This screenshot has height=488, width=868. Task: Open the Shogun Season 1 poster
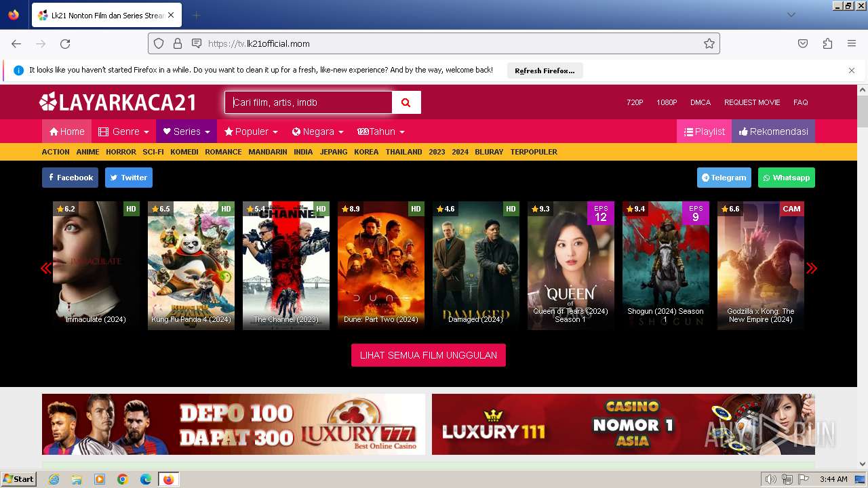pyautogui.click(x=666, y=266)
